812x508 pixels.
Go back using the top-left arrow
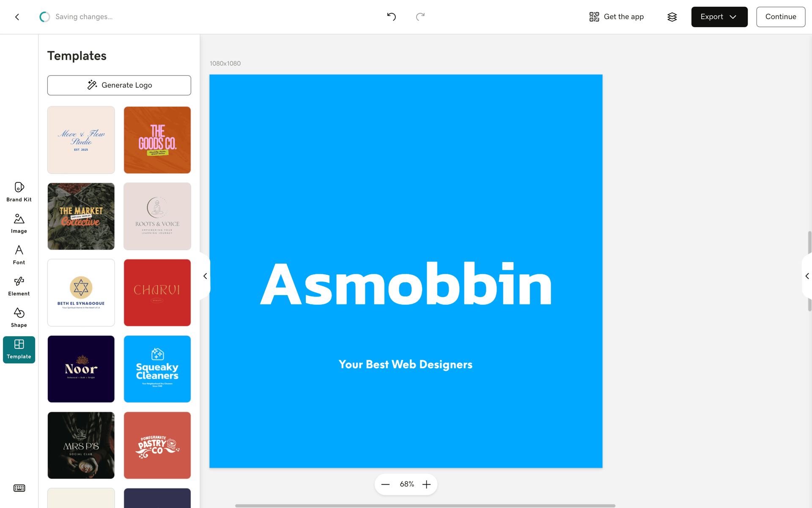[17, 17]
